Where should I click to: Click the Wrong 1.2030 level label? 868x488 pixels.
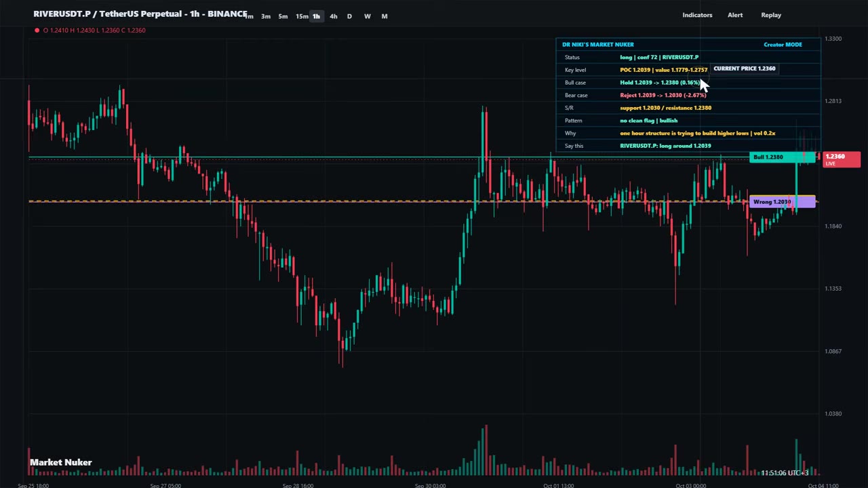point(783,202)
